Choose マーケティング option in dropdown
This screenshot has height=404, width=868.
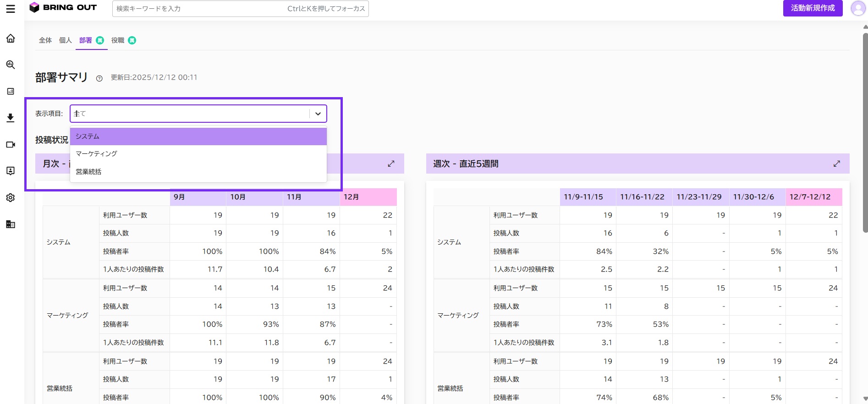[198, 154]
